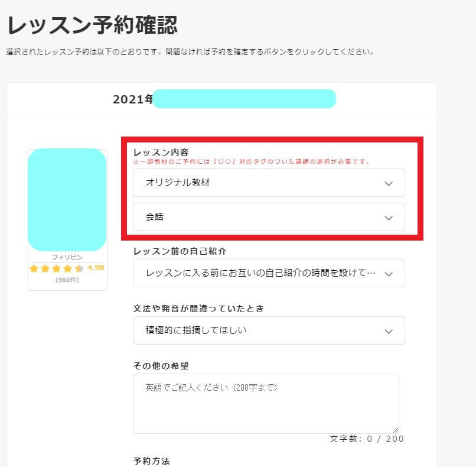Image resolution: width=476 pixels, height=467 pixels.
Task: Open the オリジナル教材 lesson material dropdown
Action: point(269,183)
